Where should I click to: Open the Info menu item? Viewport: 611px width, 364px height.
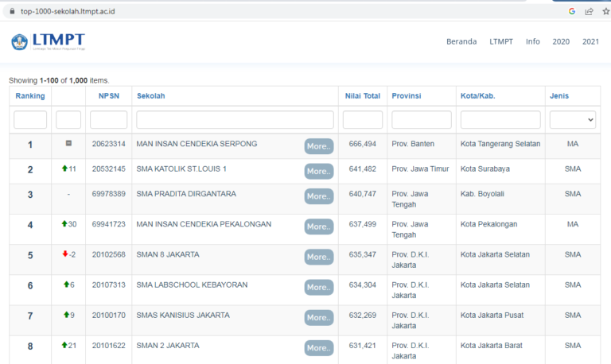[x=532, y=41]
